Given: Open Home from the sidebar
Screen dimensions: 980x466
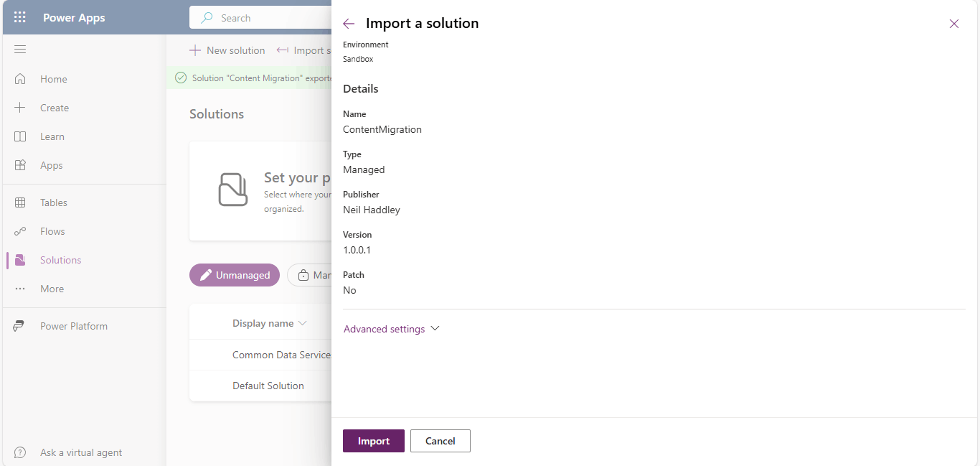Looking at the screenshot, I should point(53,79).
